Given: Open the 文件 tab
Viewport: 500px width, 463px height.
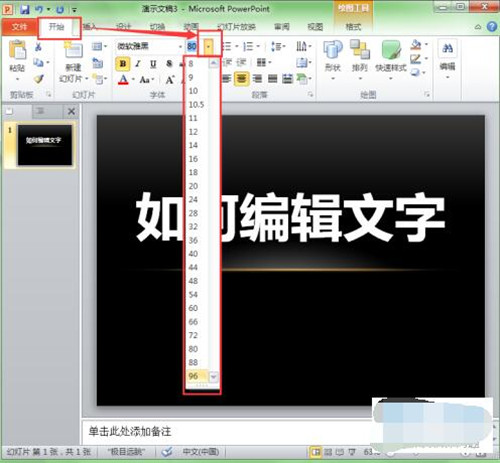Looking at the screenshot, I should [19, 27].
